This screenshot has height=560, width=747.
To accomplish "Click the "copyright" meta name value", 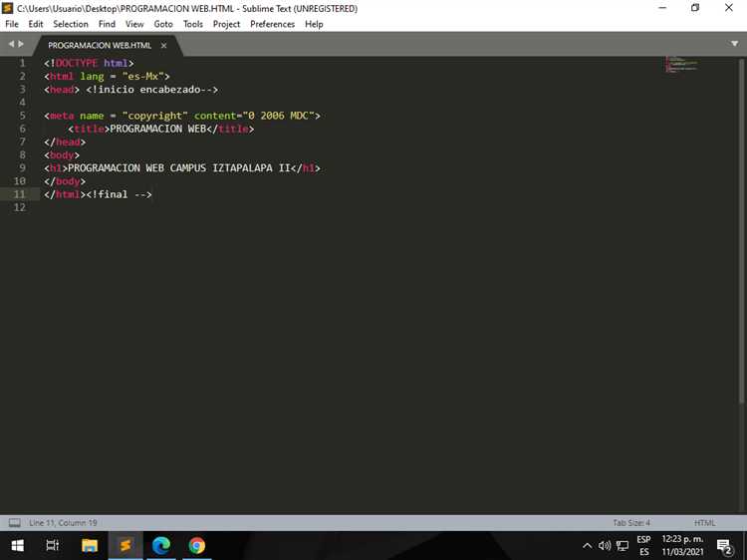I will coord(154,116).
